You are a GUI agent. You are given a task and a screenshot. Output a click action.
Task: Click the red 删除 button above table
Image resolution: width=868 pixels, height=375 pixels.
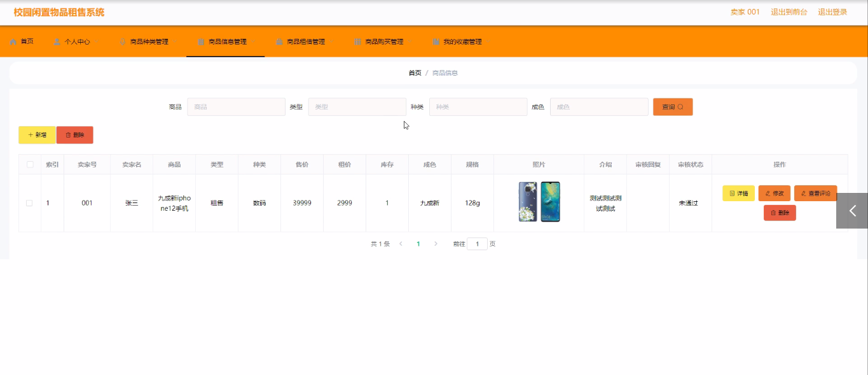pyautogui.click(x=75, y=135)
